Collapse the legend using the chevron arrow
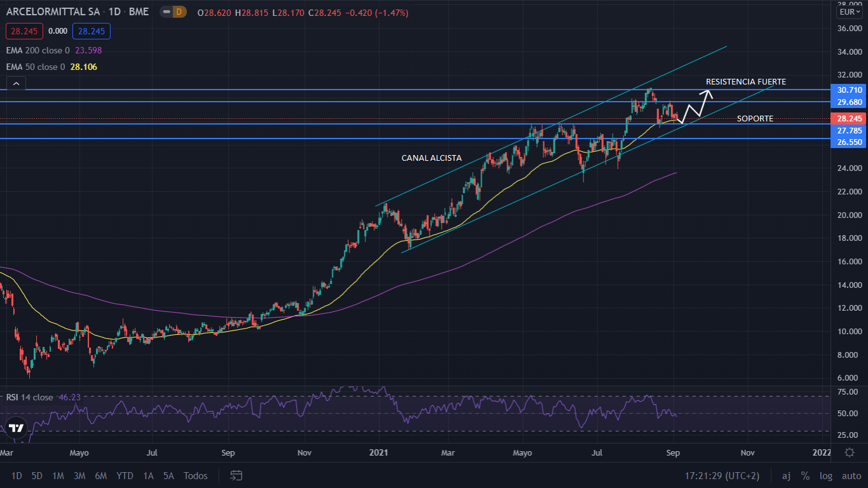Screen dimensions: 868x488 (15, 83)
